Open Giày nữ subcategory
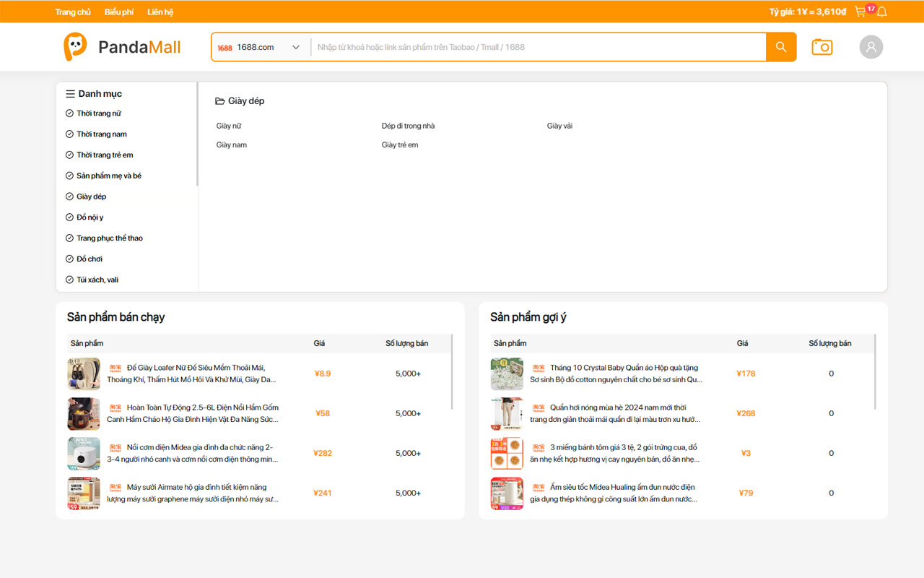 (x=229, y=126)
